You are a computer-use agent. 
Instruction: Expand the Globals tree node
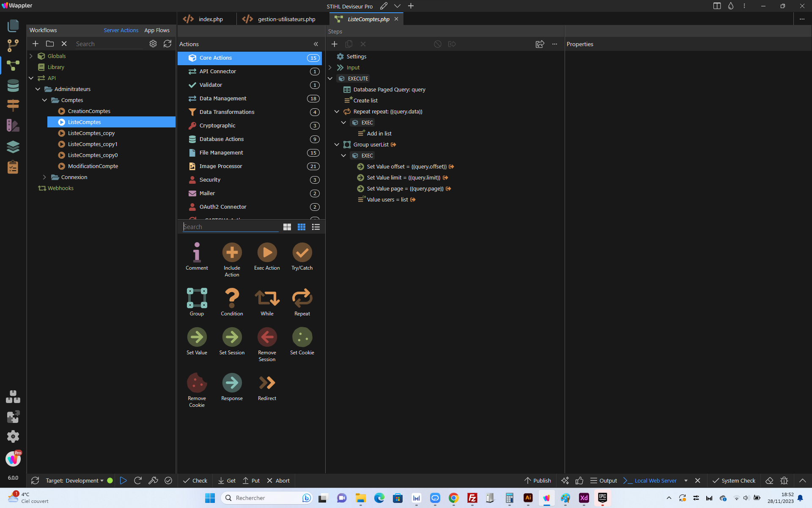(31, 56)
